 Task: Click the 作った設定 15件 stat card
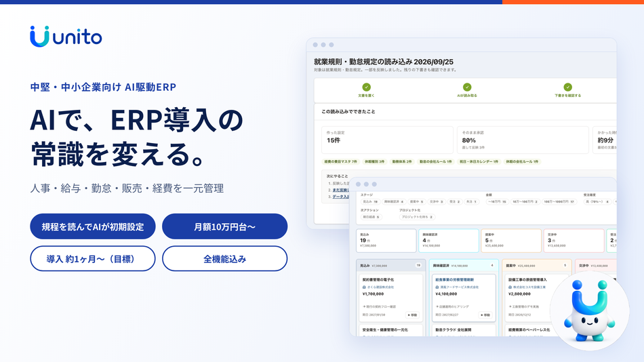click(x=387, y=140)
